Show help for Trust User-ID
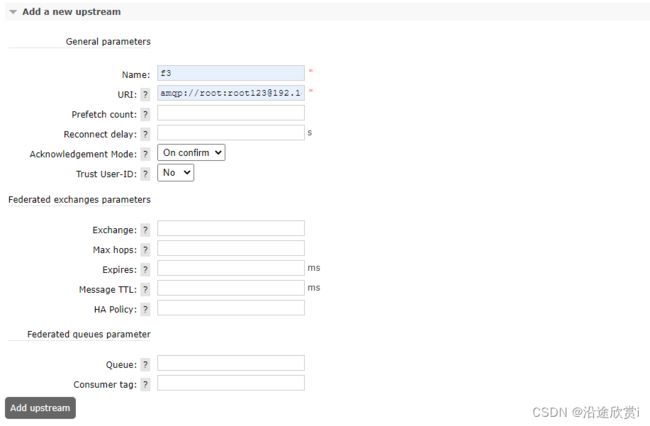The height and width of the screenshot is (426, 650). [145, 174]
